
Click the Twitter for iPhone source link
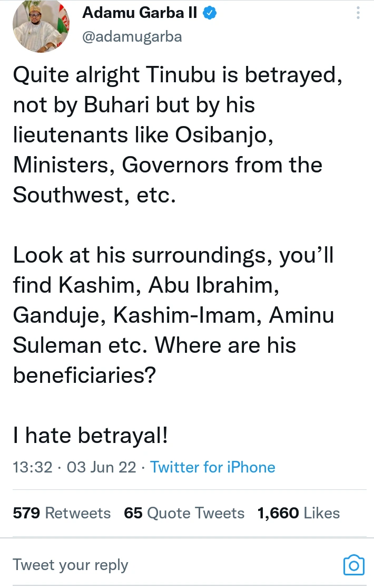click(x=212, y=467)
